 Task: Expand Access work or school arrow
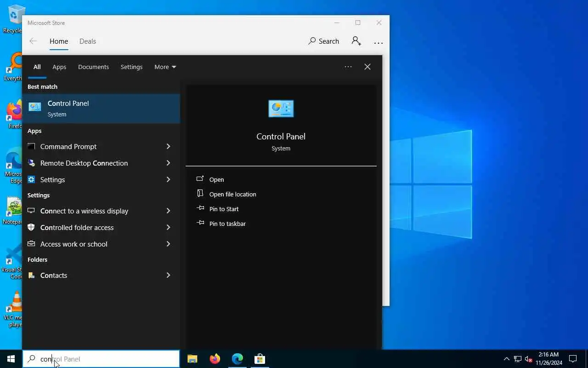[168, 244]
